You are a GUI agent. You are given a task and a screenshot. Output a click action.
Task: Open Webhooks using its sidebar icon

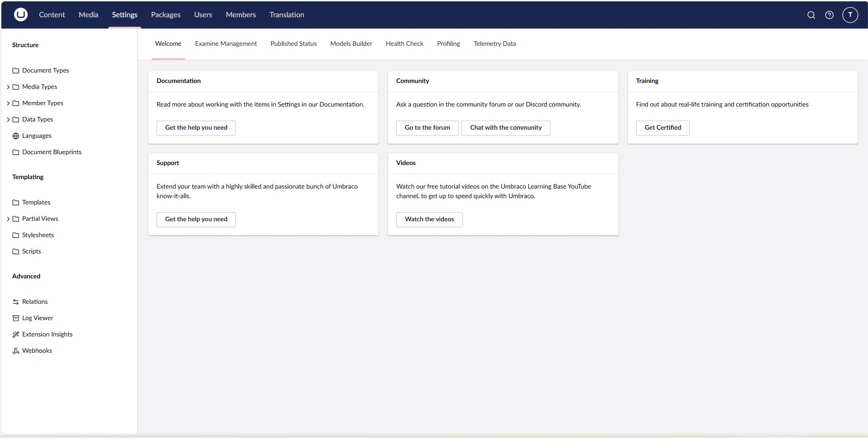click(x=16, y=350)
